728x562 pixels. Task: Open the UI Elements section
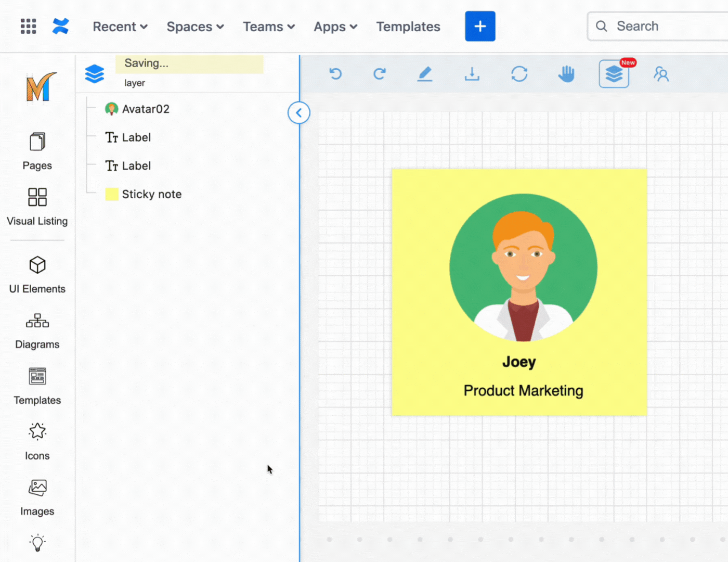point(37,274)
